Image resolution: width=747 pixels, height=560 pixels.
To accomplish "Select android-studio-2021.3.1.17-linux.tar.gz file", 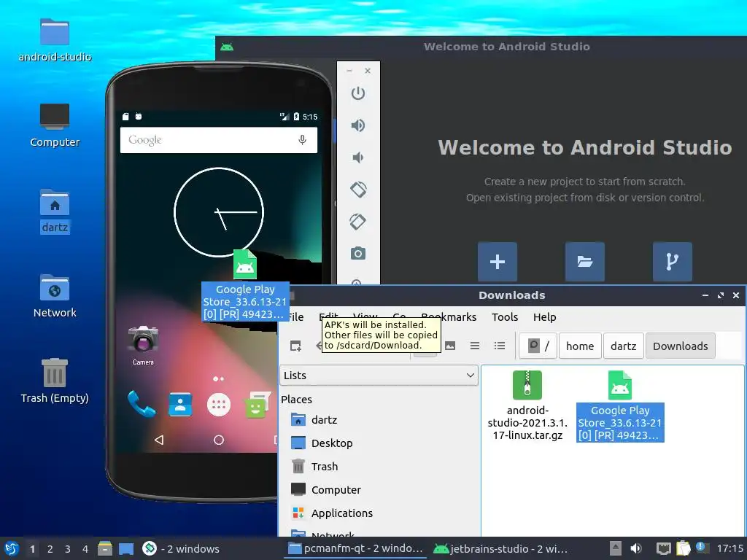I will 527,405.
